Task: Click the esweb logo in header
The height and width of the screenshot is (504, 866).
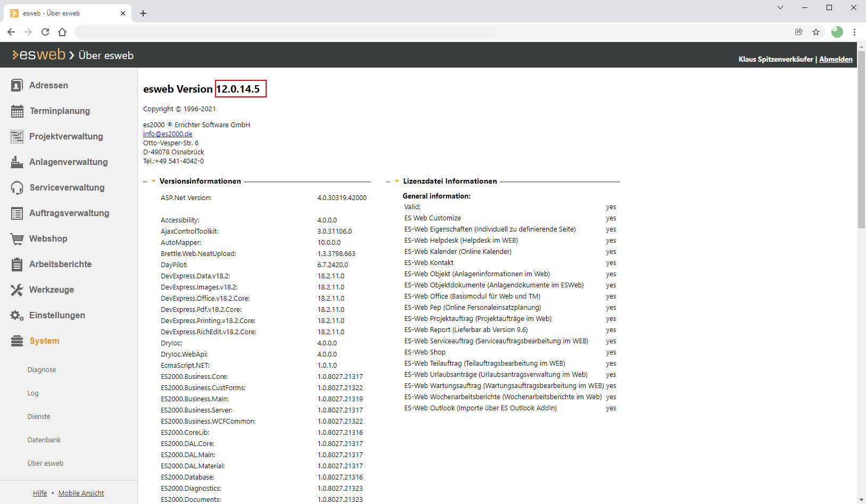Action: click(x=39, y=55)
